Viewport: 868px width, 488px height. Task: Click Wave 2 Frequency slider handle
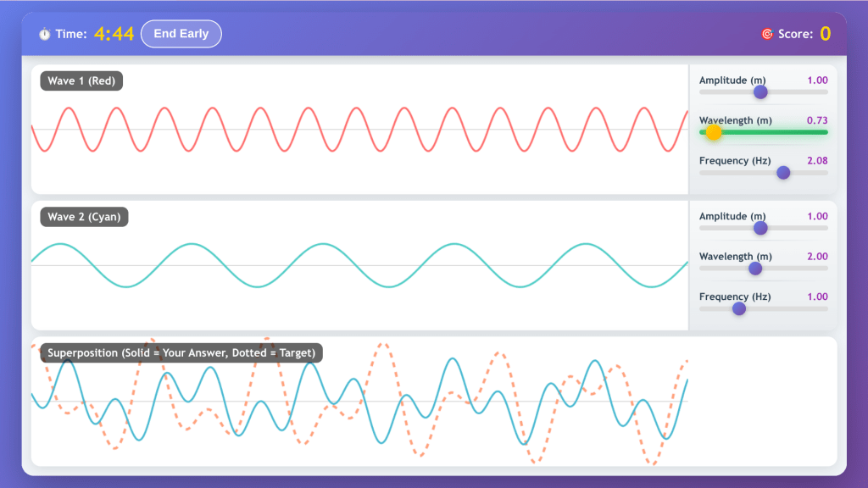(x=739, y=308)
